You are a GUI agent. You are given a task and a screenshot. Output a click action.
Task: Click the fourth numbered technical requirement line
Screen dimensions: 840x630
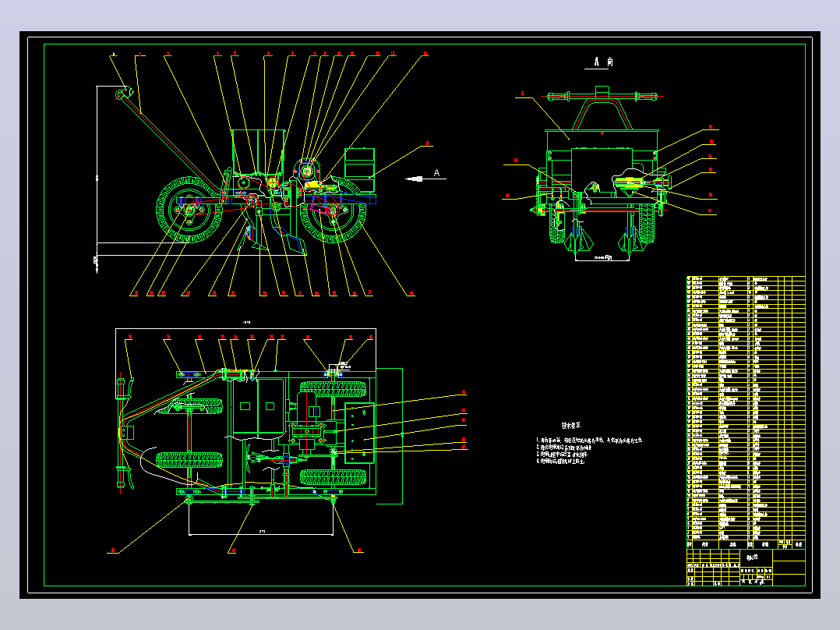(560, 461)
